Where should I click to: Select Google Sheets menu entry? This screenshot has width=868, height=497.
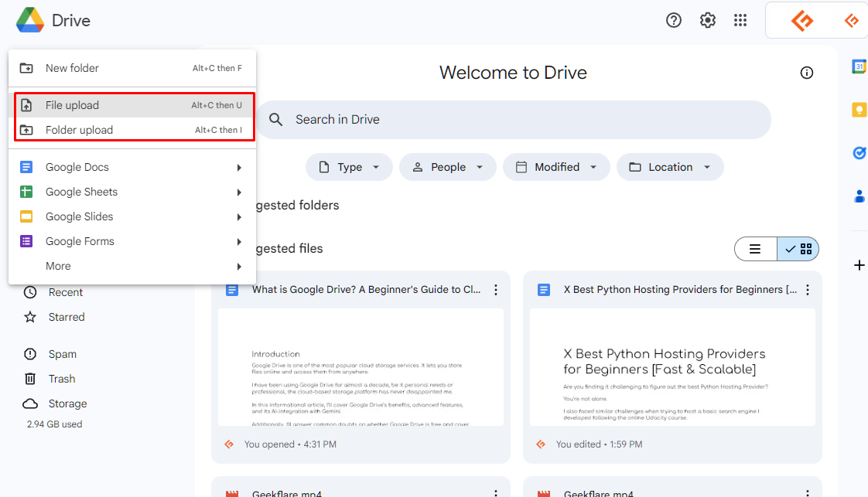point(132,192)
